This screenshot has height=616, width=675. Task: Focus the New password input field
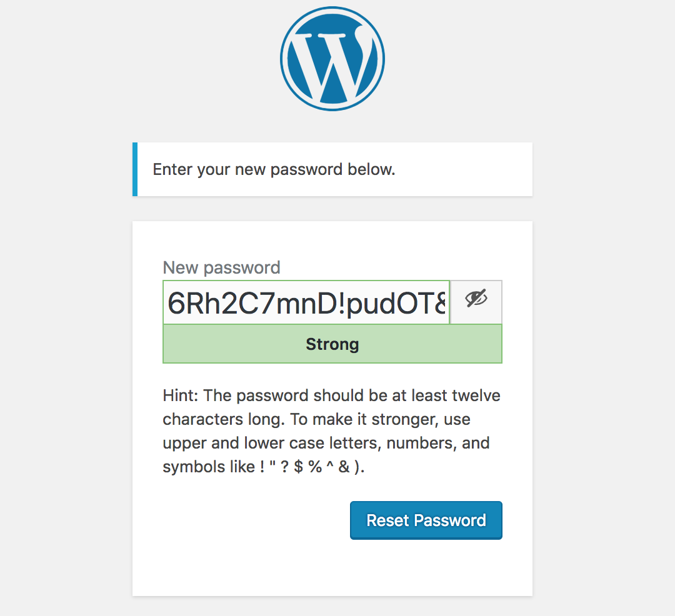pyautogui.click(x=306, y=302)
